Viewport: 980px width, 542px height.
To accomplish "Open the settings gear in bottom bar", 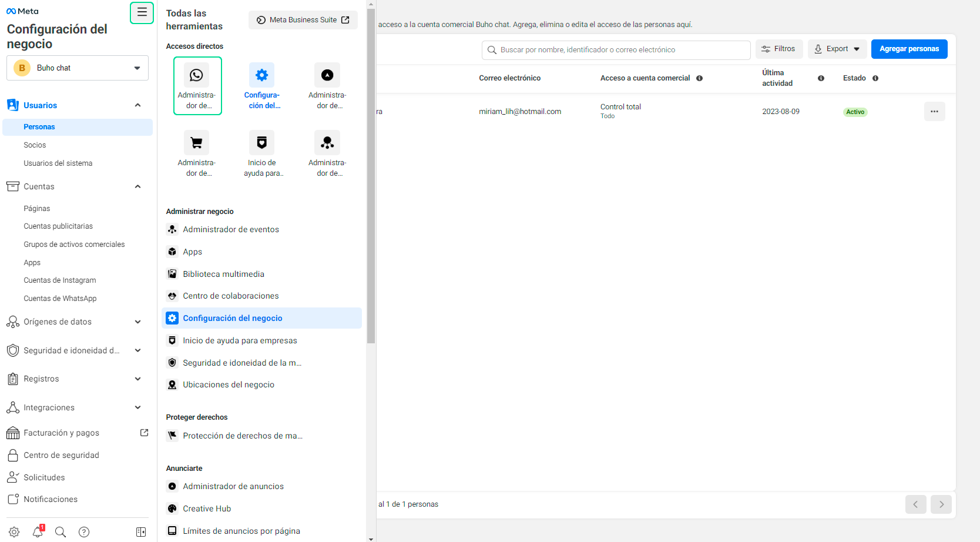I will point(14,532).
